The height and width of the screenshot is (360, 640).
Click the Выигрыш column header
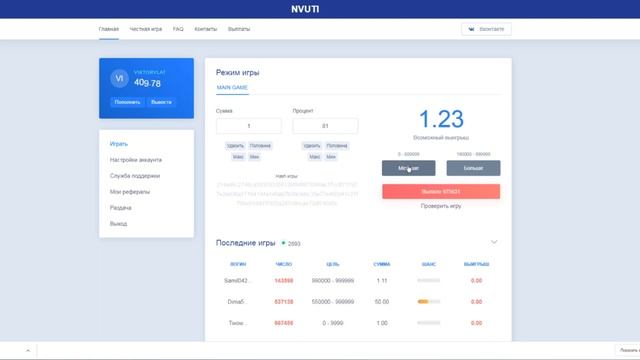click(476, 264)
